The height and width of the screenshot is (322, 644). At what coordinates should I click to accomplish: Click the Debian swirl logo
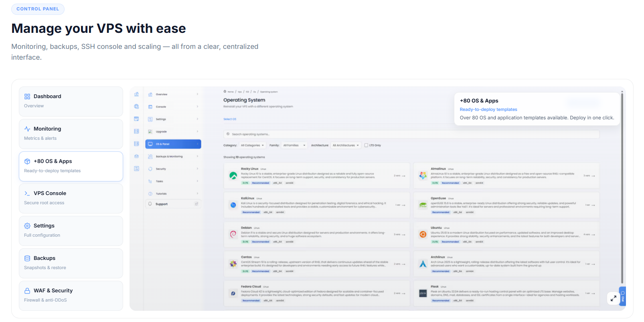tap(233, 234)
